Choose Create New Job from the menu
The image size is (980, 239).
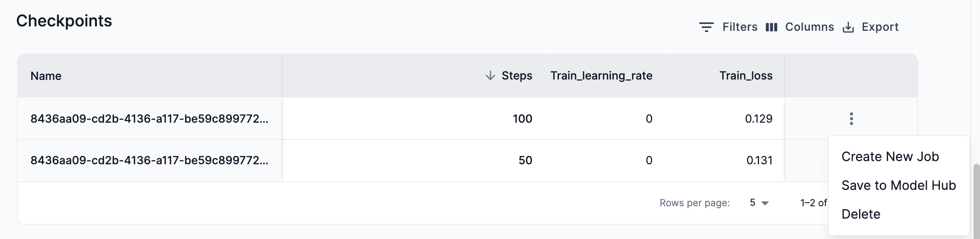click(x=890, y=157)
